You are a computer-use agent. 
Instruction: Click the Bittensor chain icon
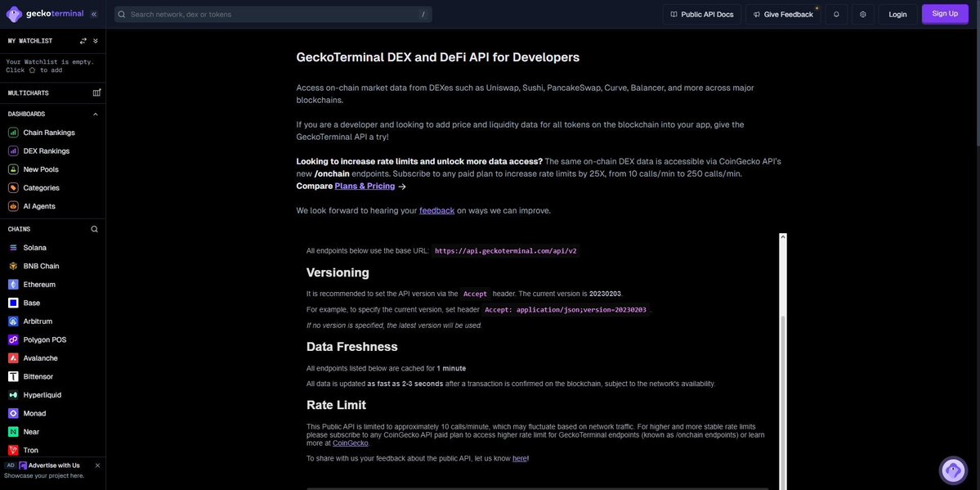point(13,377)
